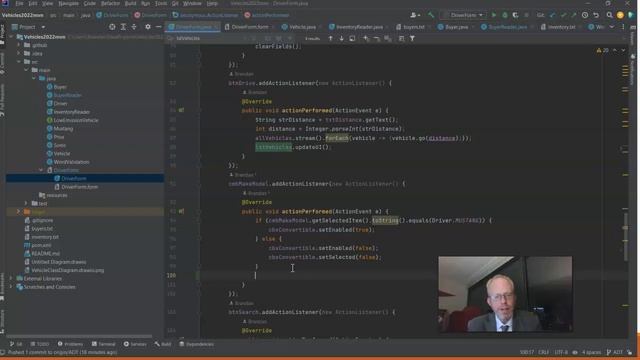
Task: Click the Git commit checkmark icon
Action: (564, 15)
